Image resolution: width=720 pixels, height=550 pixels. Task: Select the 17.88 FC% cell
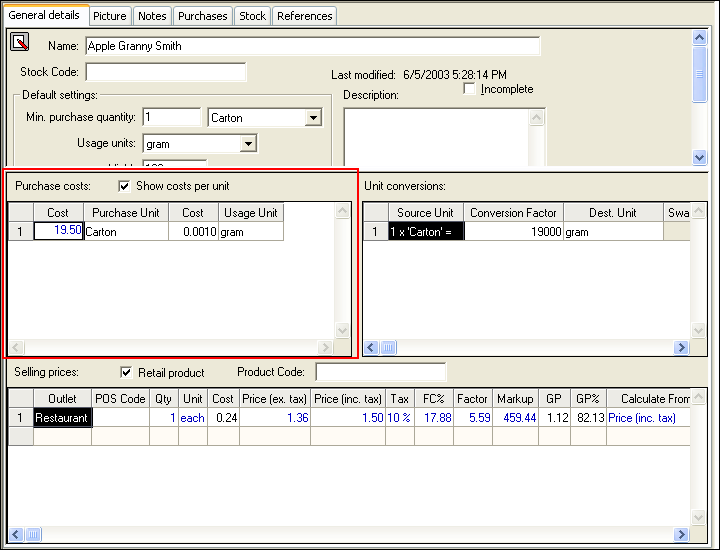click(x=433, y=418)
